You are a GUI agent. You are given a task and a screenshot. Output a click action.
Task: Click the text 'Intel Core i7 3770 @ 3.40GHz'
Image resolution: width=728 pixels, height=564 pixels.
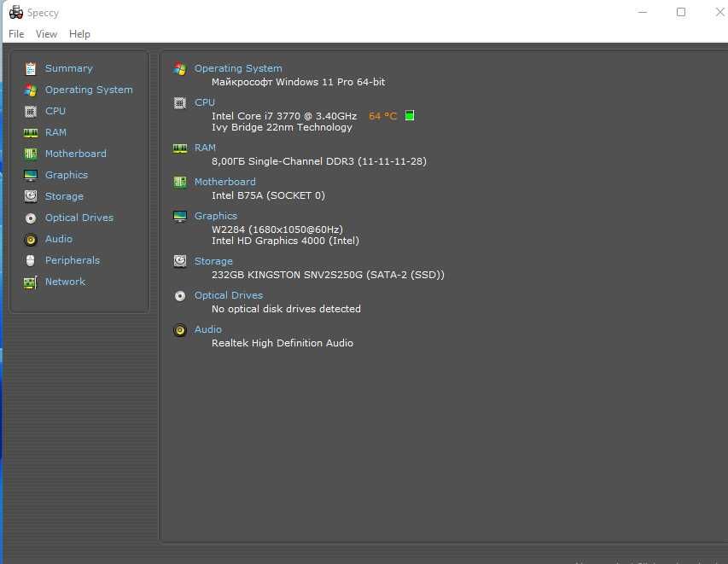(x=284, y=116)
